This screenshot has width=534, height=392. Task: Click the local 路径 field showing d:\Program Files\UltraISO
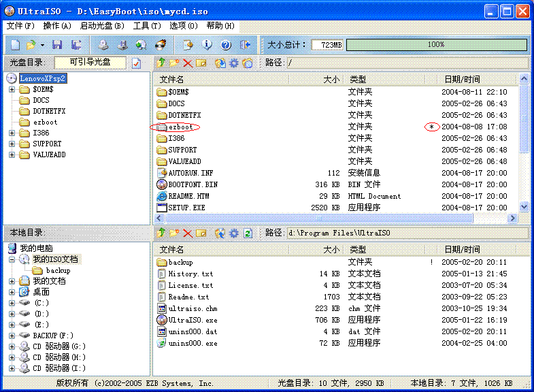point(407,233)
